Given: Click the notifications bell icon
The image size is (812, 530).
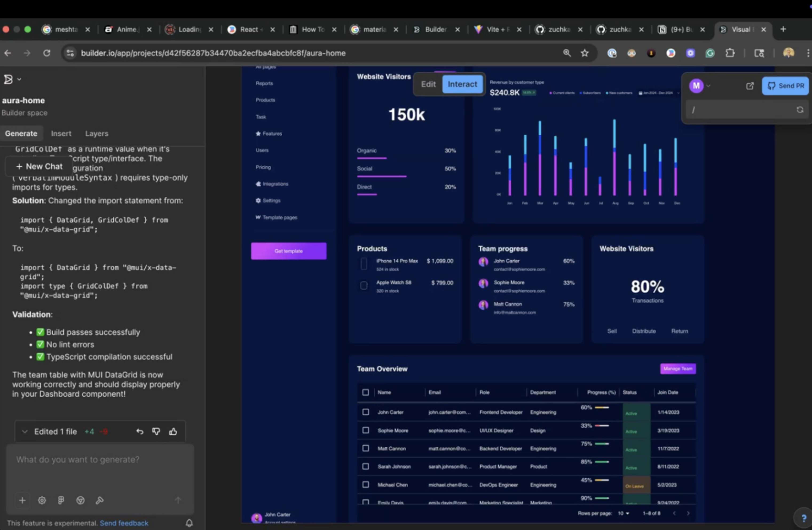Looking at the screenshot, I should point(189,523).
